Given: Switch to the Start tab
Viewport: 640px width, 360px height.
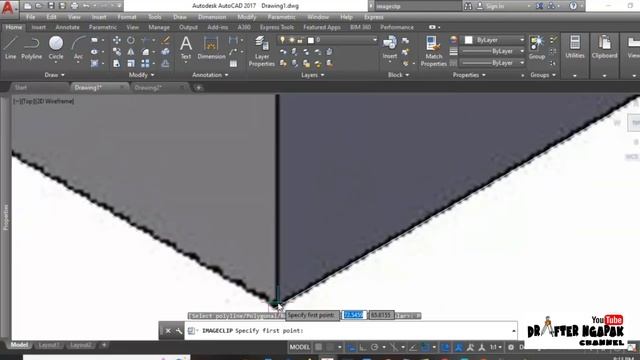Looking at the screenshot, I should click(x=21, y=88).
